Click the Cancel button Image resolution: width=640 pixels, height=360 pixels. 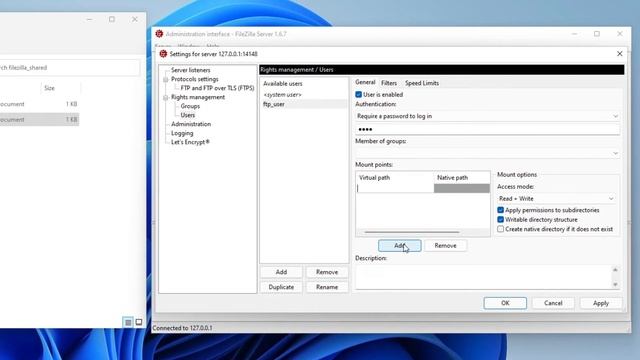[553, 303]
